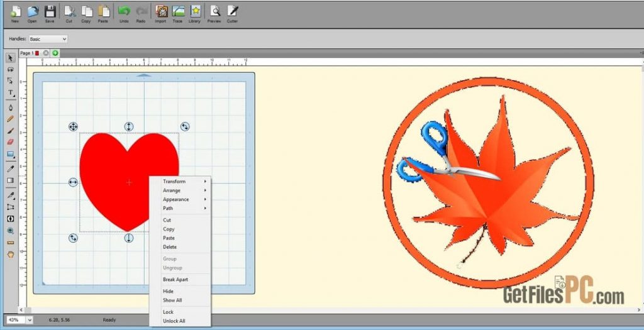Click the Ready status text
The image size is (644, 330).
pos(109,320)
